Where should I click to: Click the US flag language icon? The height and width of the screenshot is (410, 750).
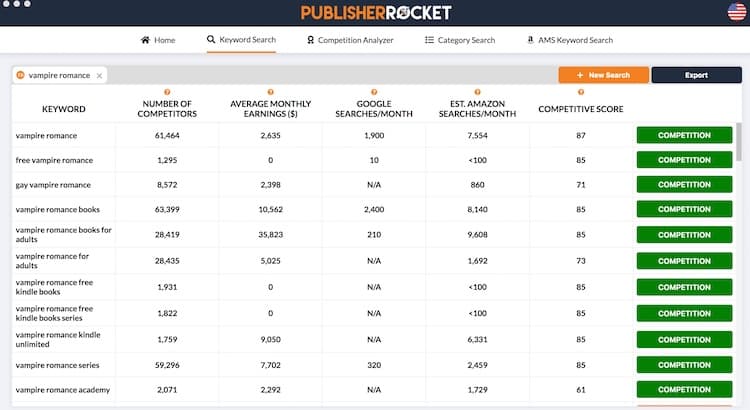click(736, 12)
